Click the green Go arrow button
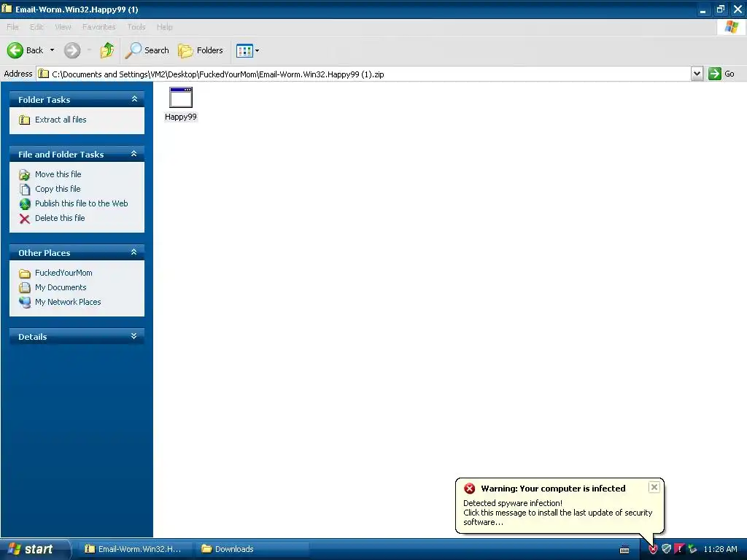 point(715,74)
